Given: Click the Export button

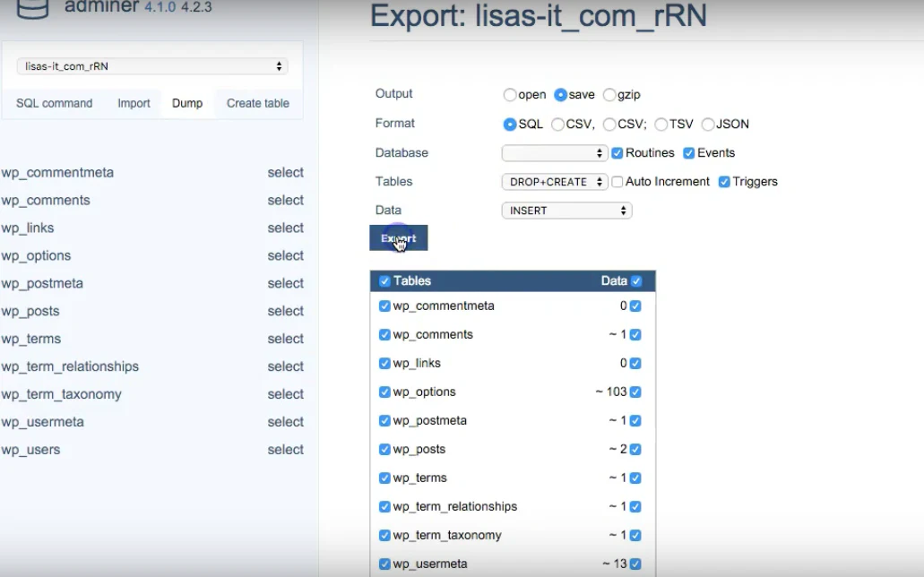Looking at the screenshot, I should [x=398, y=238].
